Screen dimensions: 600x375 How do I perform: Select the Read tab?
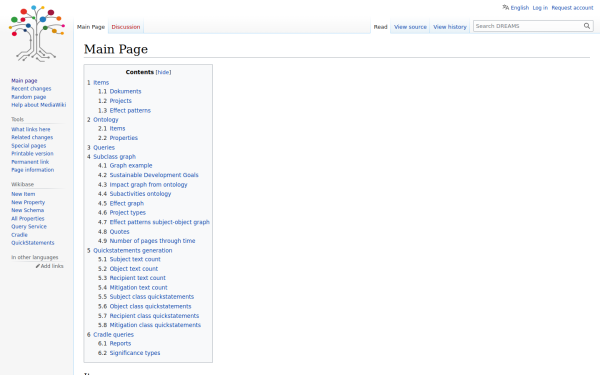[x=380, y=27]
